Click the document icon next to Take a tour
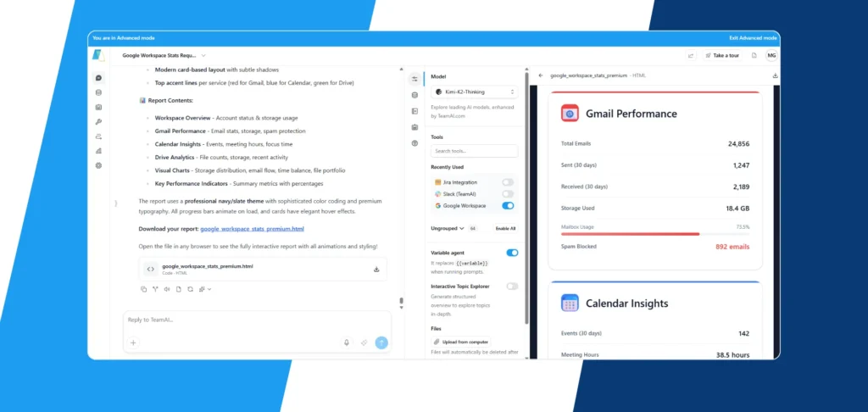The height and width of the screenshot is (412, 868). [754, 55]
